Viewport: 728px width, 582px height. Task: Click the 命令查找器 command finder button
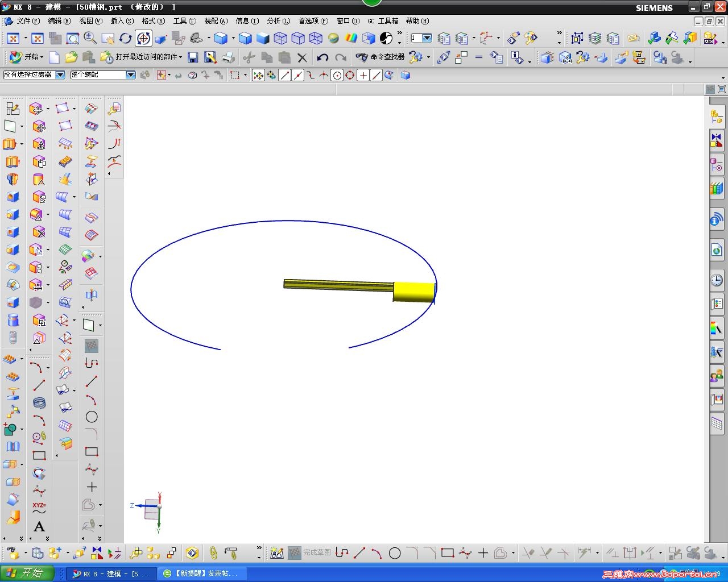(380, 57)
